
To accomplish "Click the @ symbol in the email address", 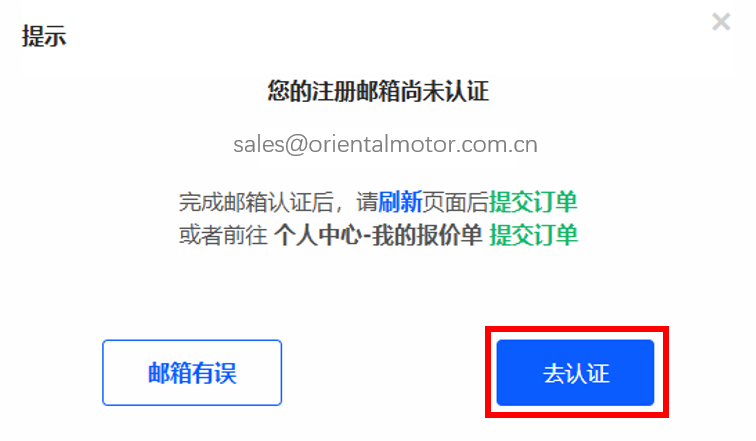I will click(296, 145).
